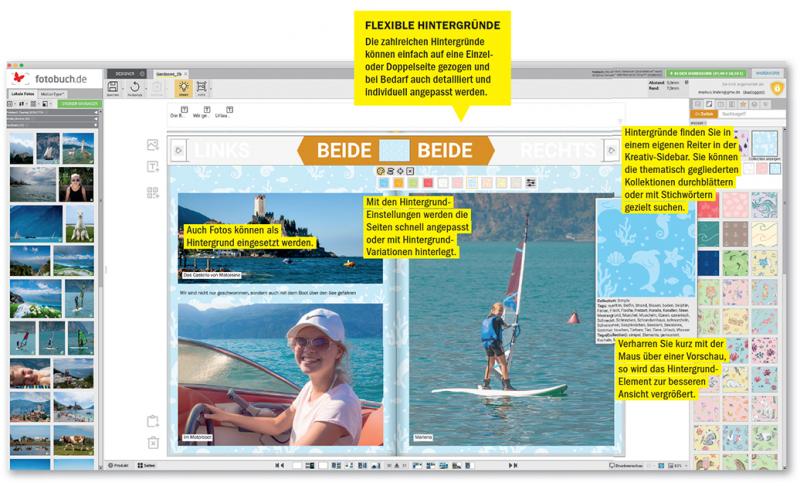
Task: Click the circular undo arrow icon
Action: 135,88
